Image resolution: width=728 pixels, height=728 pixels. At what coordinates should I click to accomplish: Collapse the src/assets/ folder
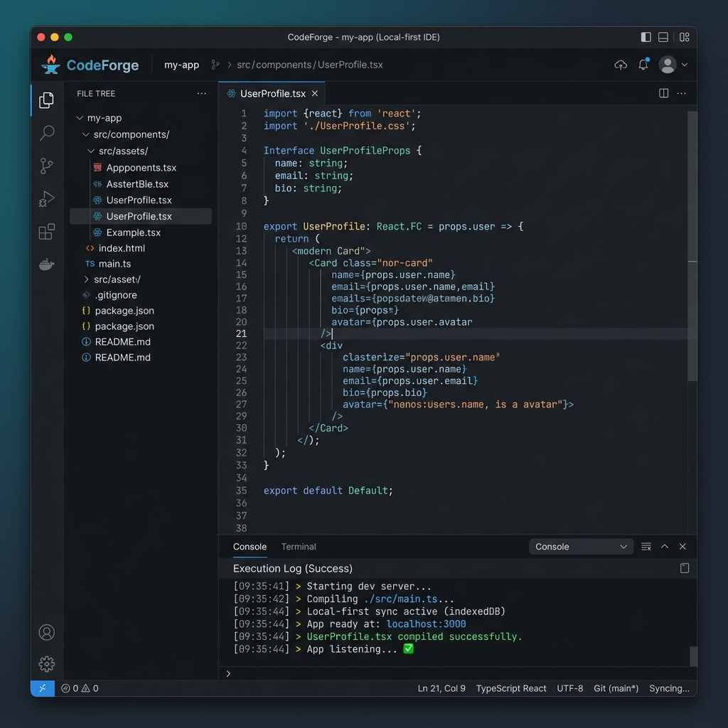(x=91, y=151)
